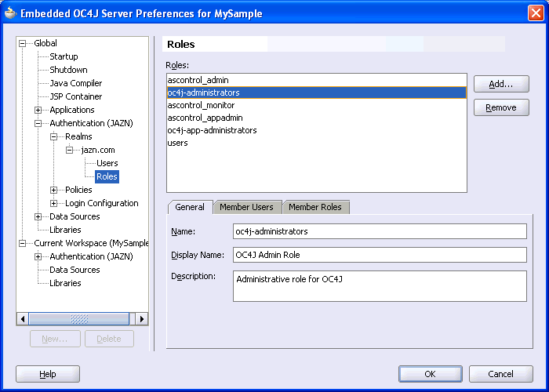This screenshot has height=392, width=549.
Task: Select Startup in the tree
Action: coord(64,56)
